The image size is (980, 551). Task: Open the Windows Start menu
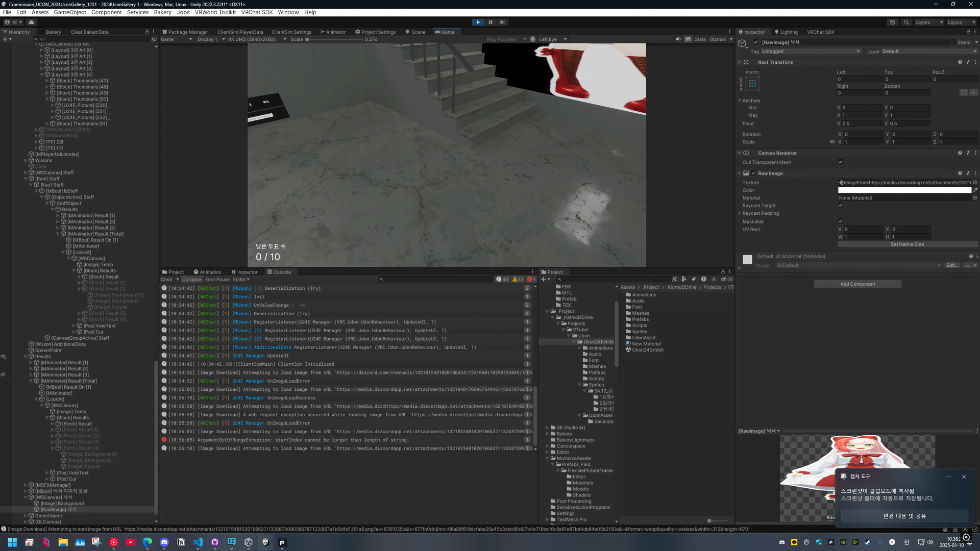tap(12, 542)
